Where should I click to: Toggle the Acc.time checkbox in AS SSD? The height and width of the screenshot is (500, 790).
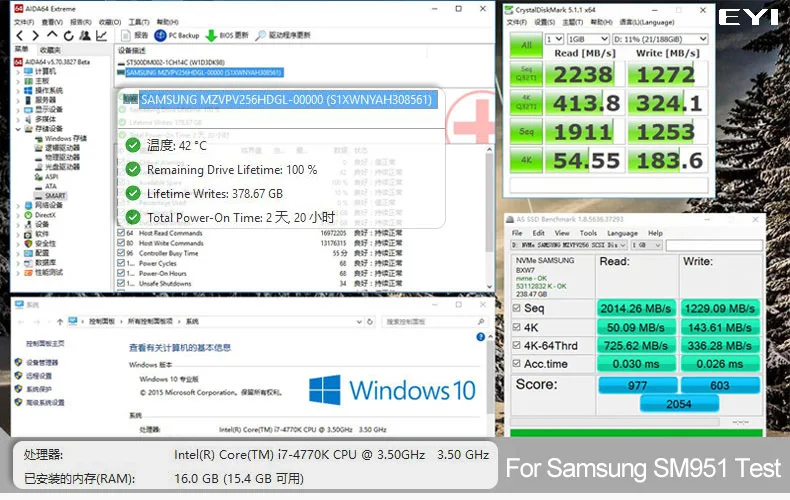(516, 363)
